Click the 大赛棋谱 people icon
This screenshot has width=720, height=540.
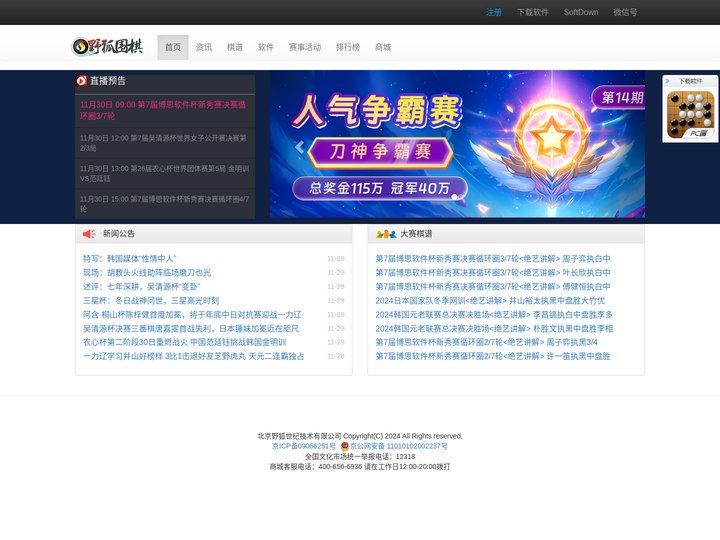point(386,234)
